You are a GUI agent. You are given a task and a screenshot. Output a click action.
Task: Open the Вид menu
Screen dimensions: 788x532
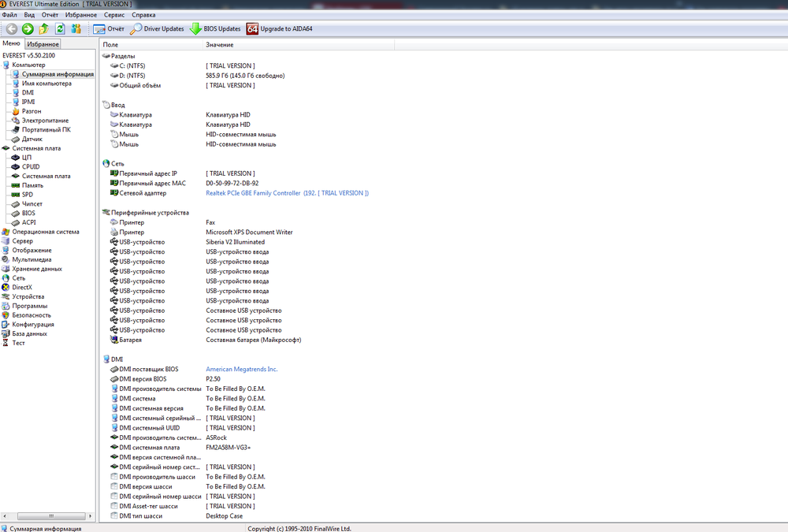pyautogui.click(x=29, y=15)
